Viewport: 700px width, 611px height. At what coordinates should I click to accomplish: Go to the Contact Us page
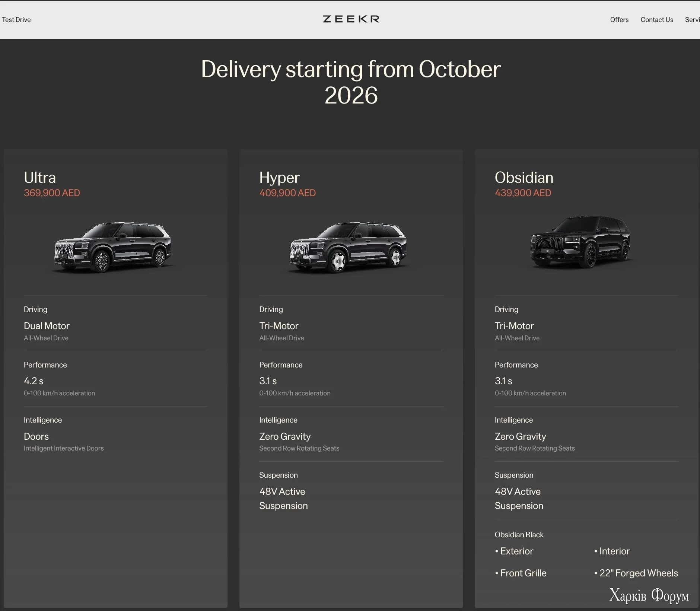point(657,20)
